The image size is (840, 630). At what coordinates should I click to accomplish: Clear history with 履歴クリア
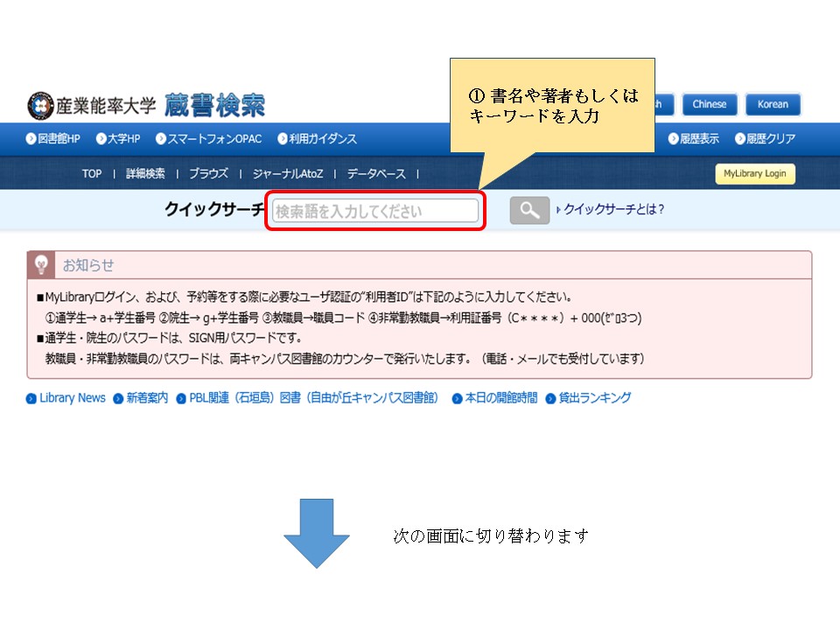(x=765, y=139)
